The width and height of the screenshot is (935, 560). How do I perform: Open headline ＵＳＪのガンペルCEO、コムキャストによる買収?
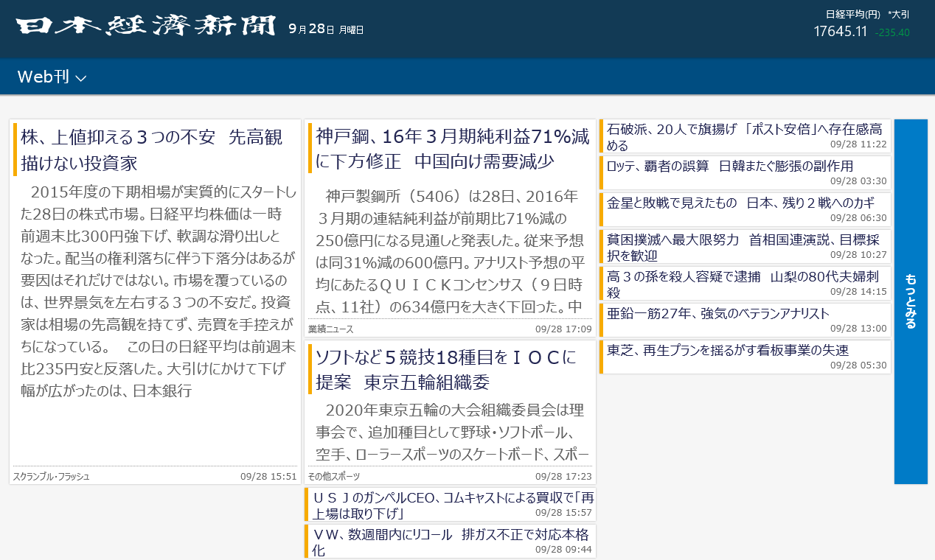[x=450, y=505]
